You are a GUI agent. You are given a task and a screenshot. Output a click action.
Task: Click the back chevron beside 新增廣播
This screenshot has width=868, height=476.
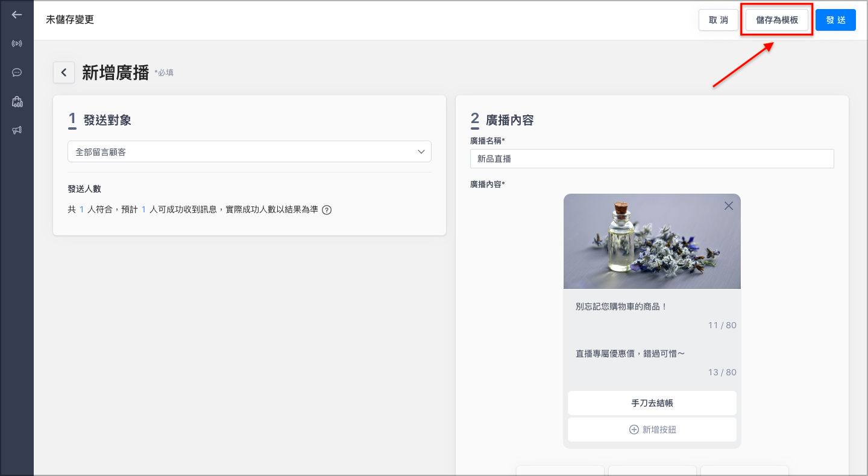coord(64,72)
